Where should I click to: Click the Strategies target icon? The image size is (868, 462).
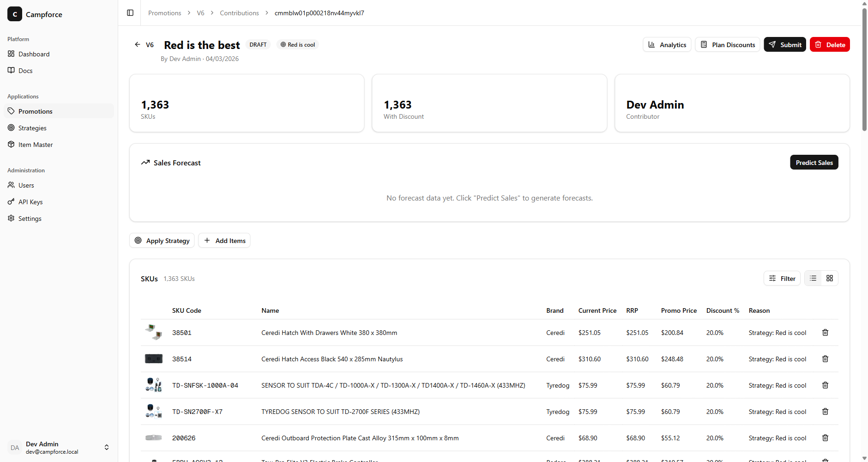pos(11,128)
